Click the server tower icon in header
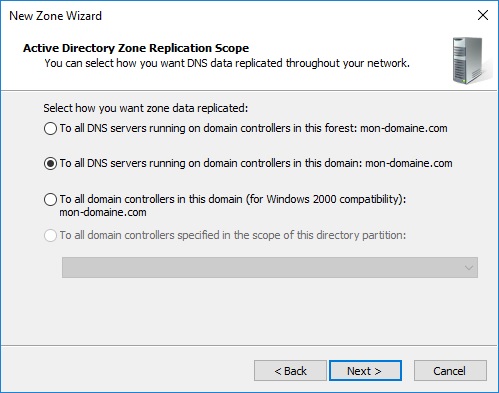 (x=470, y=61)
